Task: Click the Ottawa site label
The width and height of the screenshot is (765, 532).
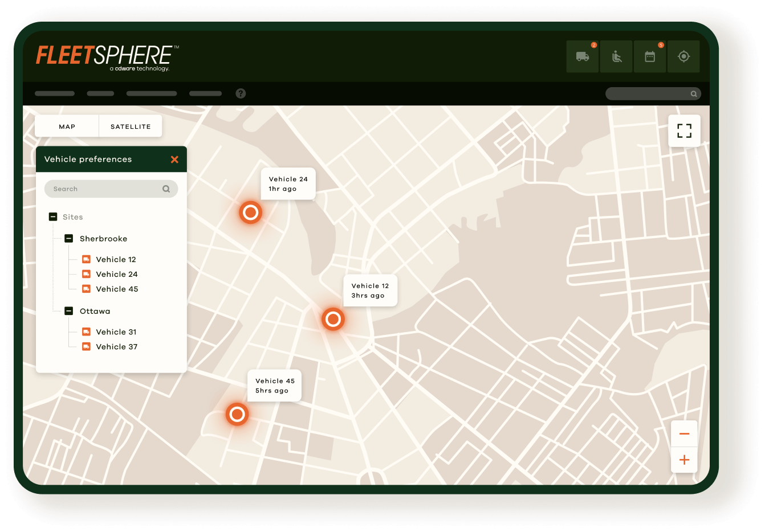Action: 95,311
